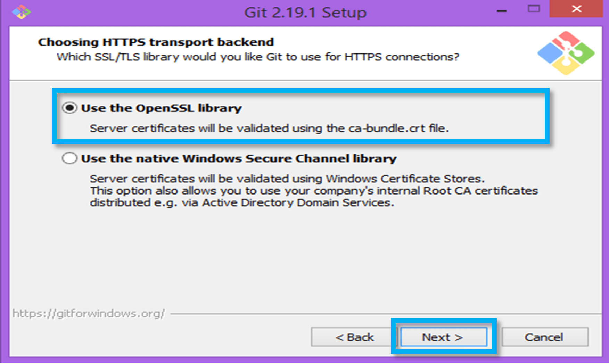Minimize the Git Setup window
This screenshot has height=364, width=609.
tap(502, 10)
